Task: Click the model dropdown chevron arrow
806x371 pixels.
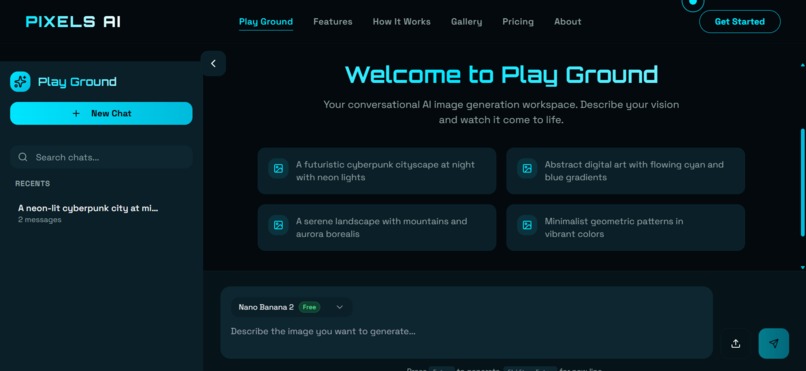Action: tap(339, 307)
